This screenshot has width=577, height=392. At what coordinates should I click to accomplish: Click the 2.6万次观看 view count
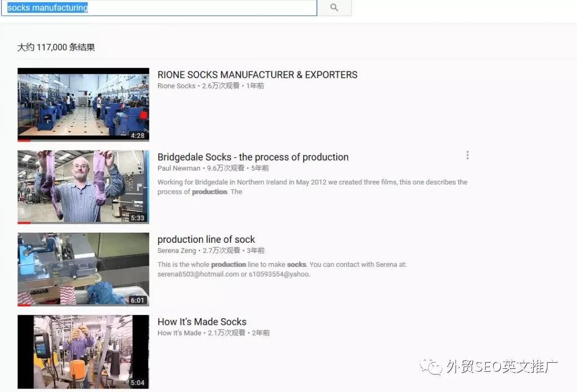click(221, 86)
